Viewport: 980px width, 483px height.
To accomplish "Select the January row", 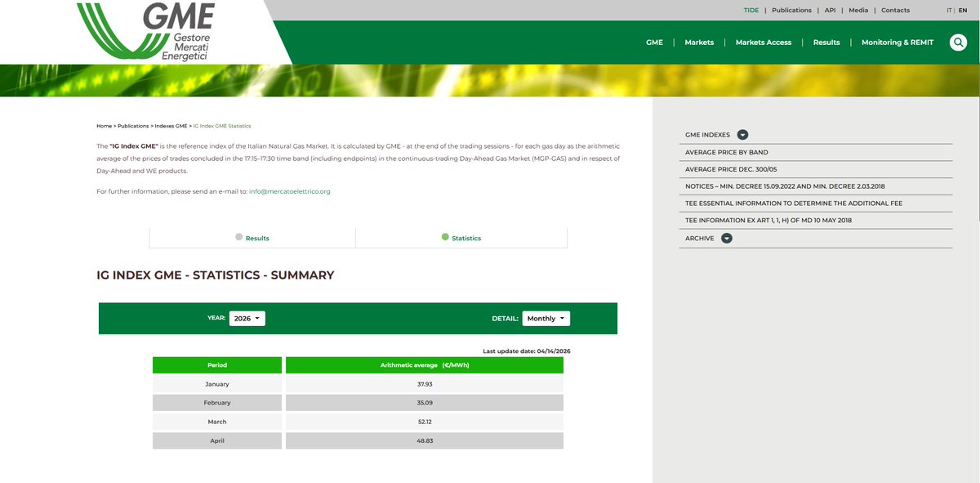I will pyautogui.click(x=358, y=384).
